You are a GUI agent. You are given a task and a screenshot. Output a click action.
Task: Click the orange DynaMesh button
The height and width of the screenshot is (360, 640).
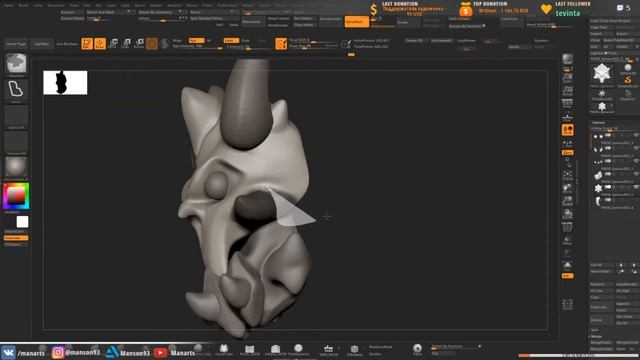[356, 22]
